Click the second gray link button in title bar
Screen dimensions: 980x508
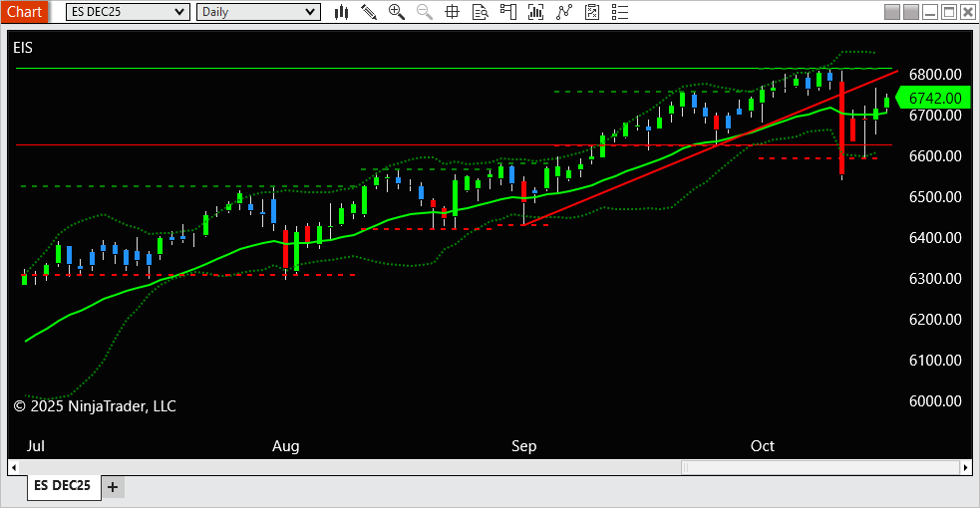tap(911, 12)
